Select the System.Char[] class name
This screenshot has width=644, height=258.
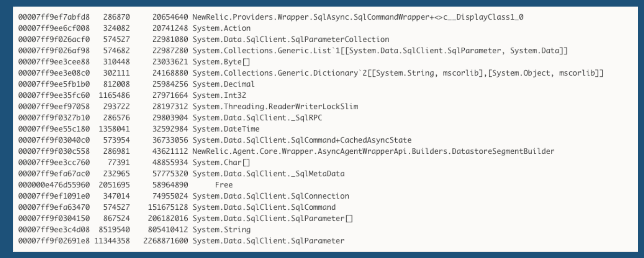tap(221, 162)
